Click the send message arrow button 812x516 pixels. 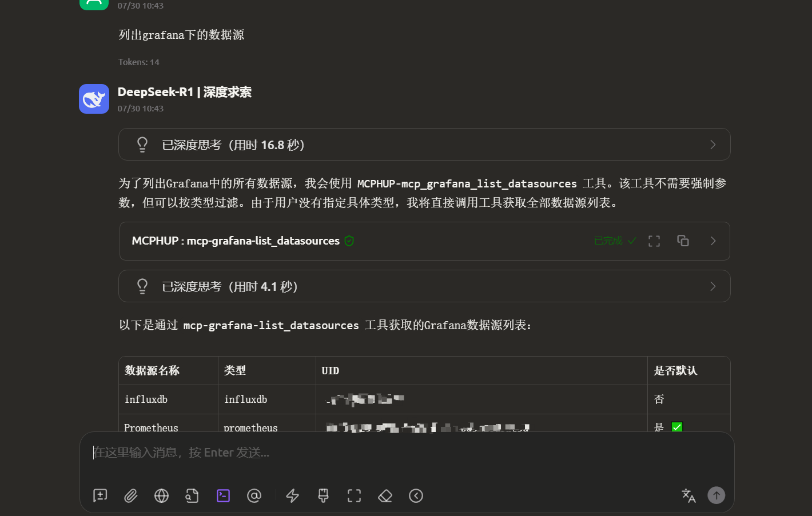pos(716,495)
